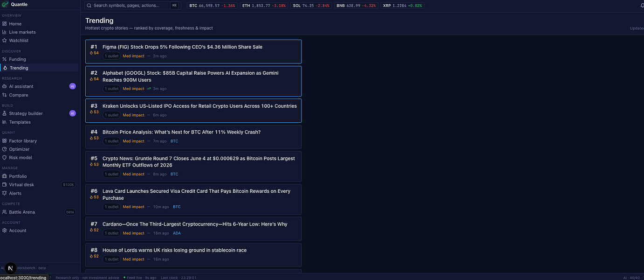Open the notifications bell icon
644x280 pixels.
point(642,6)
